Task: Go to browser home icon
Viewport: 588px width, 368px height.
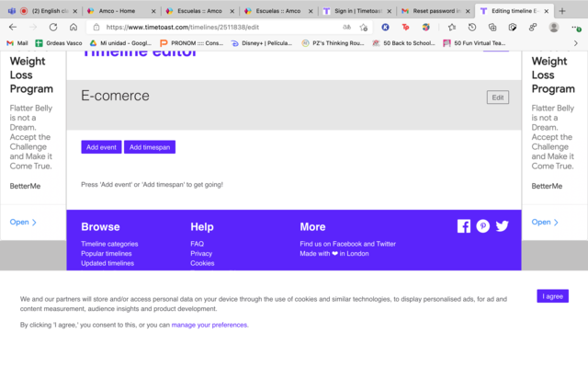Action: (73, 27)
